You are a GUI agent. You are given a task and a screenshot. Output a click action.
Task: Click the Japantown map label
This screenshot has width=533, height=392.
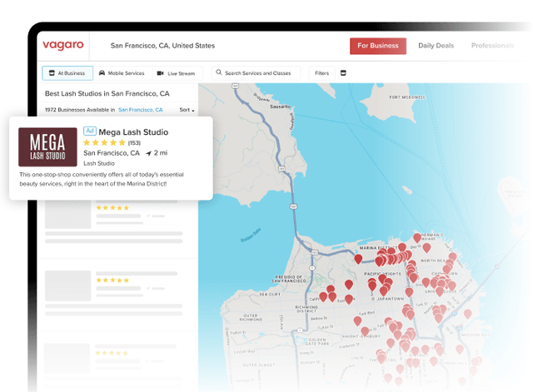coord(390,299)
